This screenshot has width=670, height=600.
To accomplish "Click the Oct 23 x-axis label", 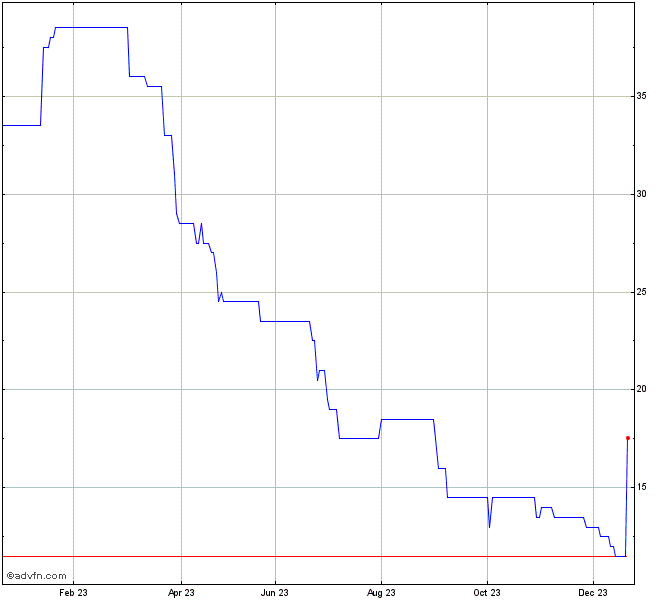I will (x=487, y=591).
